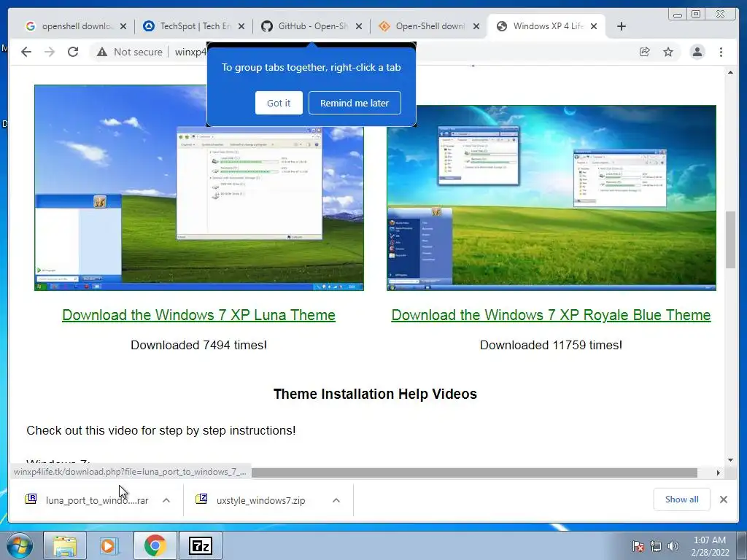Screen dimensions: 747x560
Task: Close the openshell download Google tab
Action: pos(123,26)
